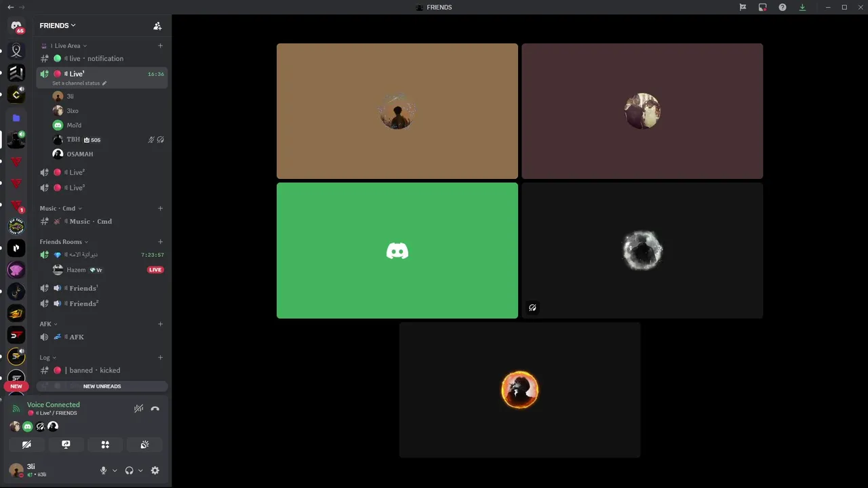Join the AFK voice channel
The width and height of the screenshot is (868, 488).
click(102, 337)
